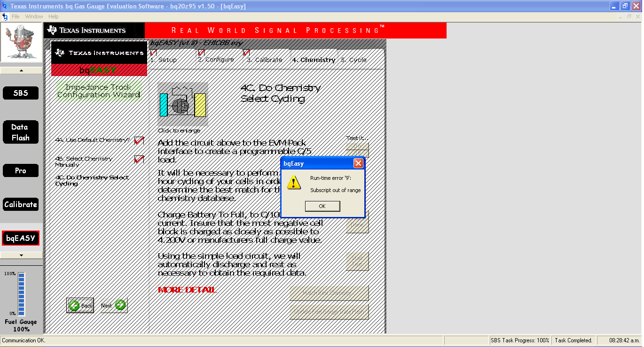Click 'Task Completed.' in status bar

click(573, 340)
